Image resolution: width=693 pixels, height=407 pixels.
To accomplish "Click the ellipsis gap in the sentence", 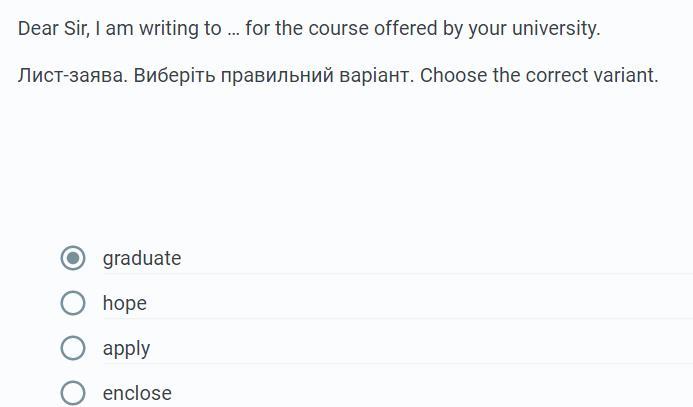I will pos(233,29).
